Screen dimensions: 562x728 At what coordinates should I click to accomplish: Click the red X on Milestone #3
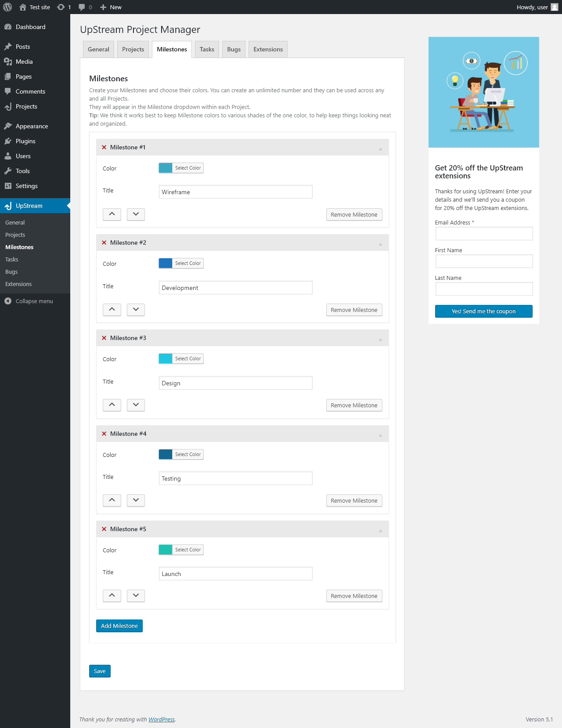(104, 338)
